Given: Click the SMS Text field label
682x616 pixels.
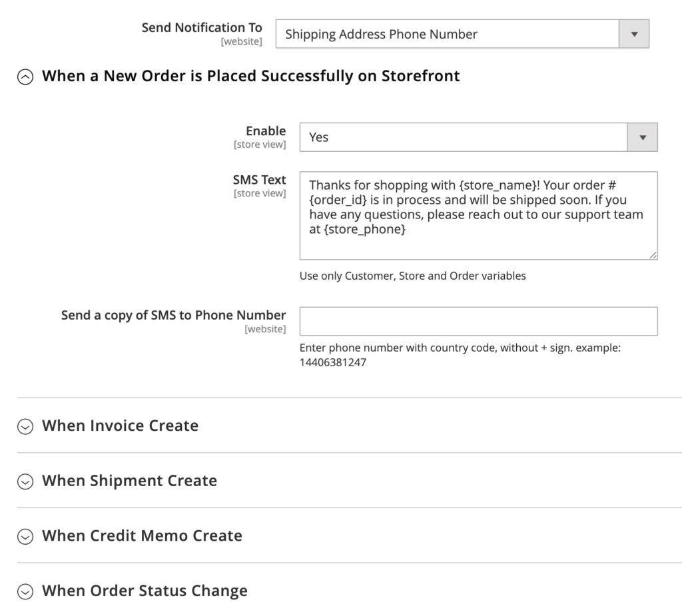Looking at the screenshot, I should coord(259,180).
